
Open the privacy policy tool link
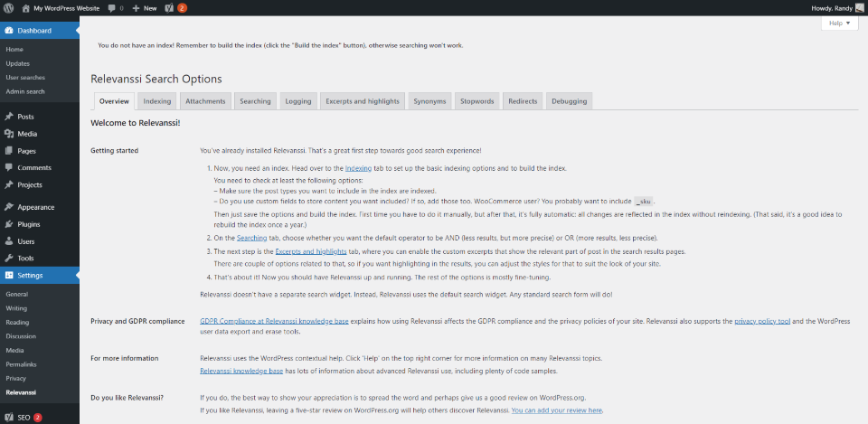point(762,321)
